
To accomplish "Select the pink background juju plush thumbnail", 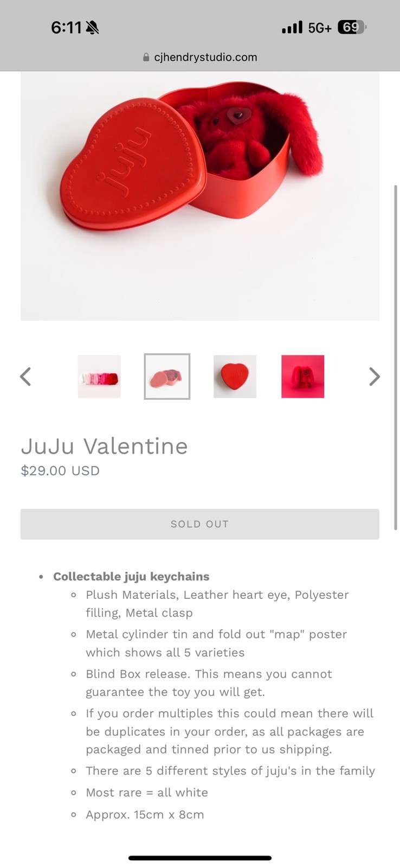I will click(302, 376).
